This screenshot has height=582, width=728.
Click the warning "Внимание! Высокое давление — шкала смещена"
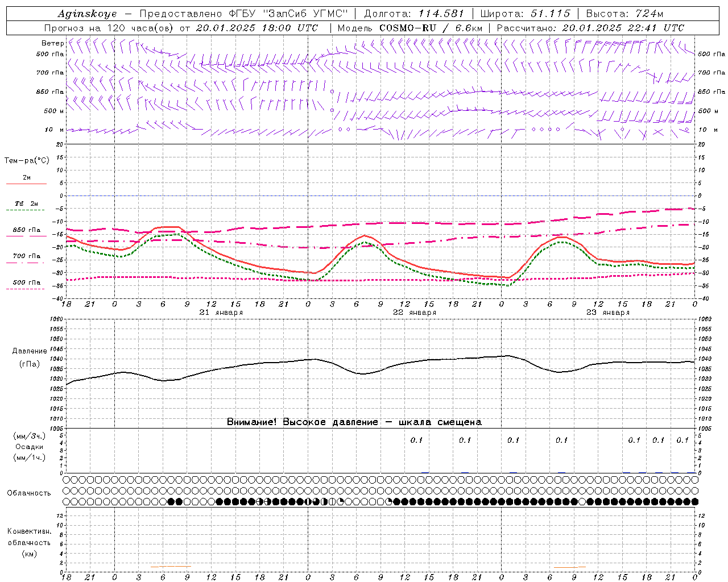pyautogui.click(x=354, y=422)
